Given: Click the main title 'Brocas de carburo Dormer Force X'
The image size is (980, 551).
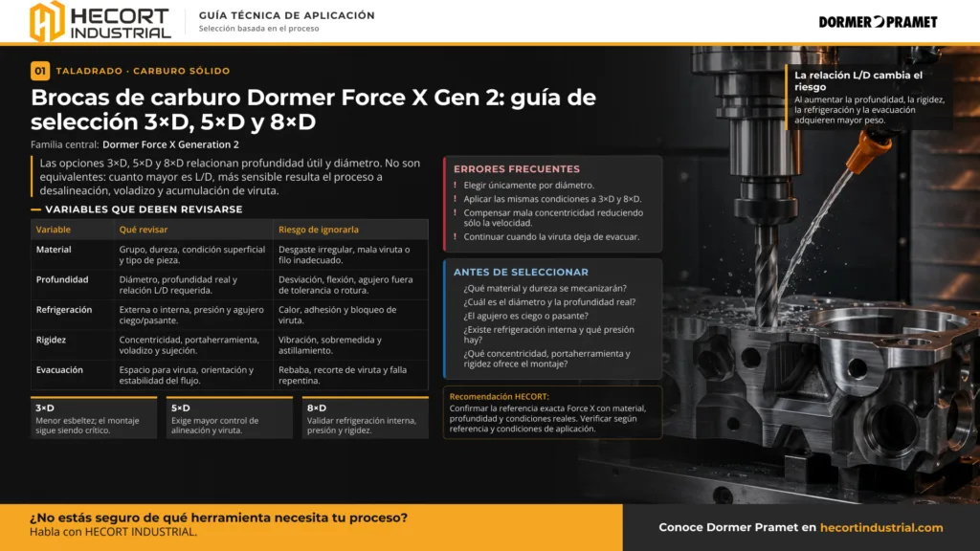Looking at the screenshot, I should [313, 109].
